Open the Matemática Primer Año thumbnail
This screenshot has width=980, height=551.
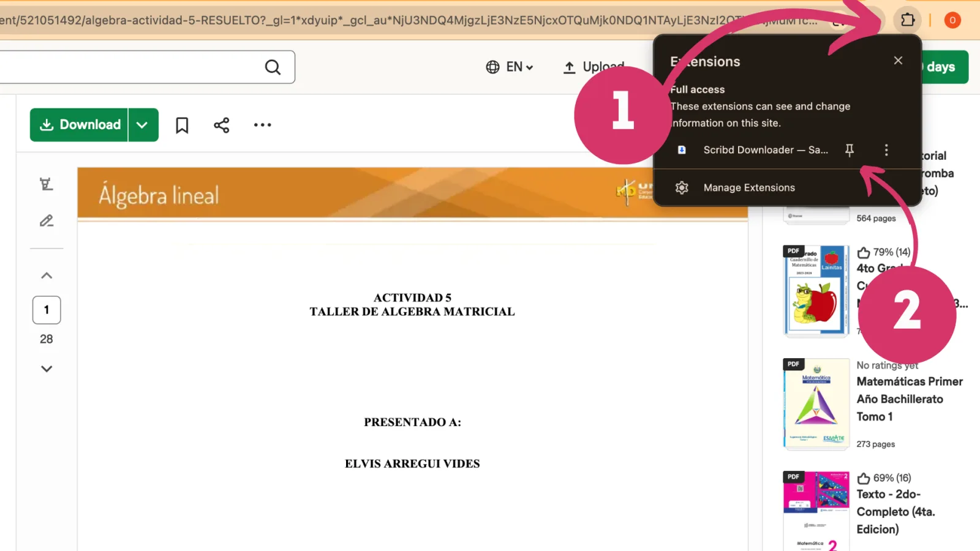[x=816, y=403]
